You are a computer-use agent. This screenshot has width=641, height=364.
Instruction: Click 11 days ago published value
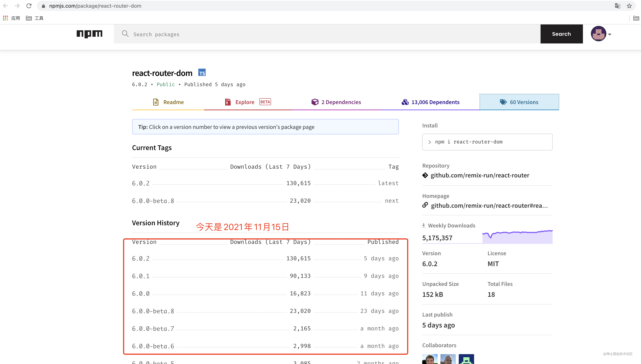[x=379, y=294]
